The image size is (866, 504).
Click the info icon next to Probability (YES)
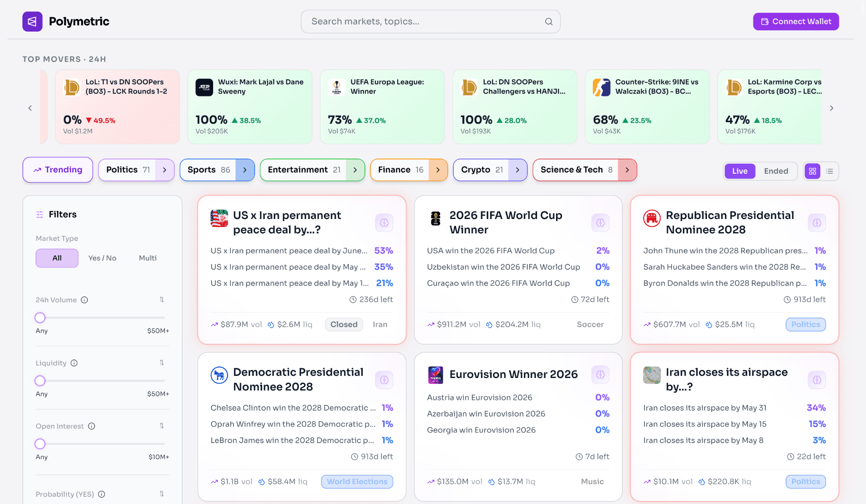pos(101,494)
